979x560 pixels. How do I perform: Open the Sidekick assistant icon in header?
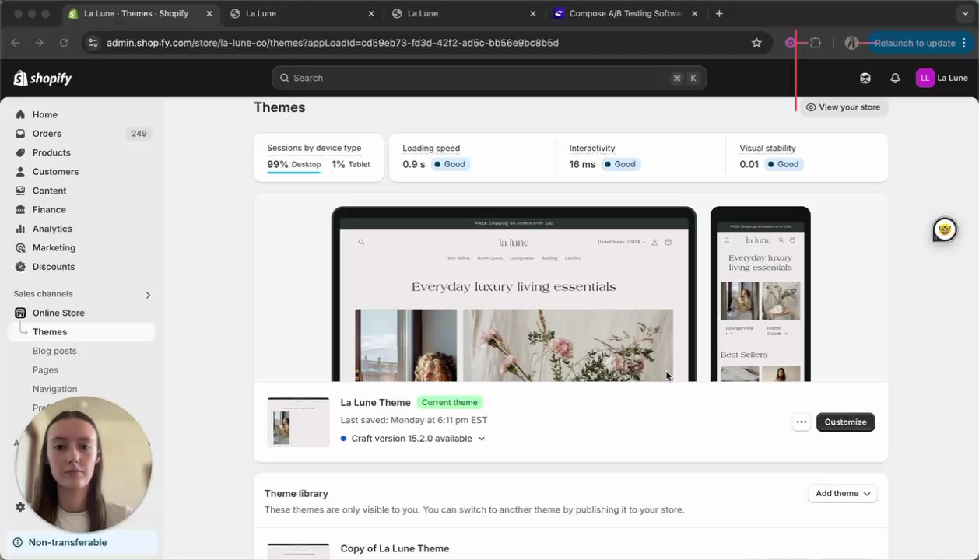tap(865, 78)
